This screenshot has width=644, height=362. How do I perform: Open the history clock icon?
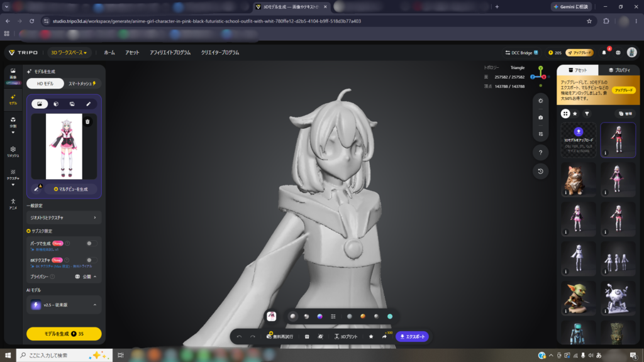point(540,171)
